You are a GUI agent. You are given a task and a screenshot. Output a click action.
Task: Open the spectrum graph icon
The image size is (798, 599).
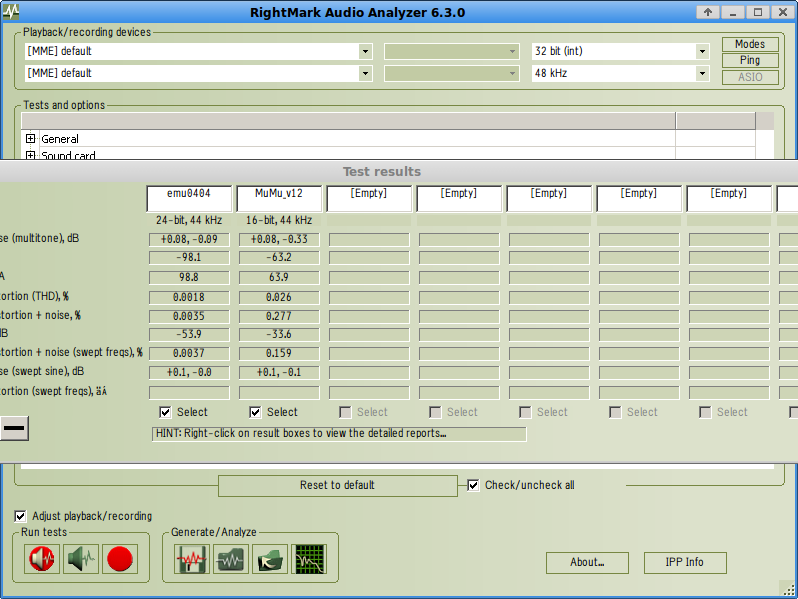(309, 559)
